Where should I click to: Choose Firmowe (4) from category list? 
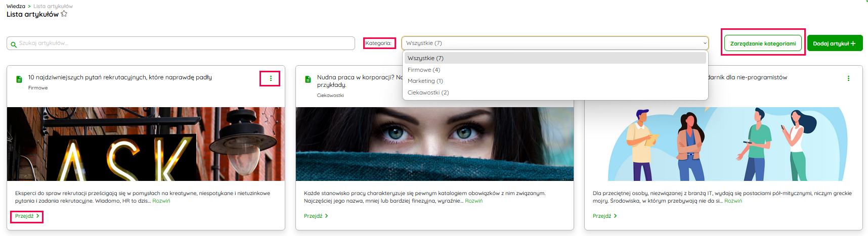(x=424, y=70)
